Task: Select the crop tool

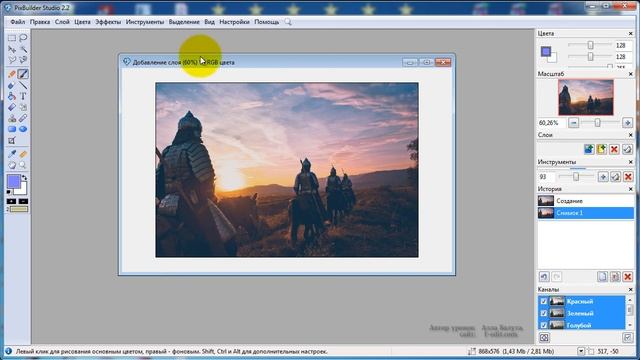Action: 12,141
